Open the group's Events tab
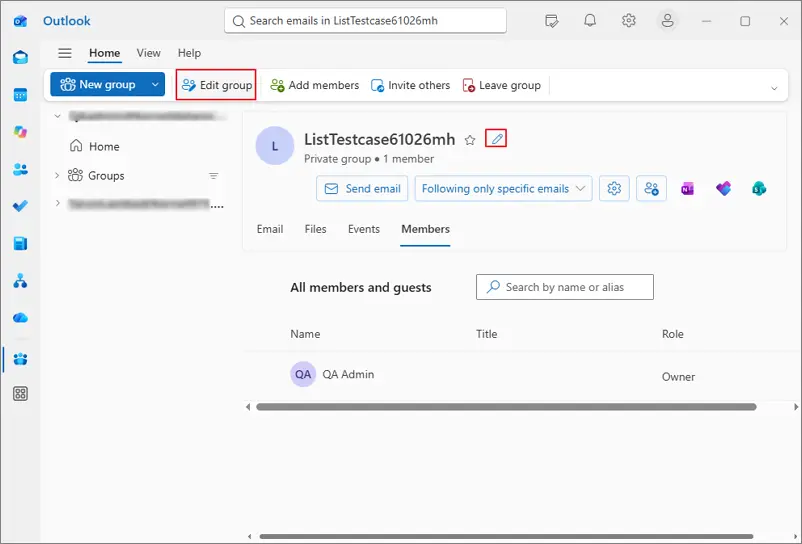The width and height of the screenshot is (802, 544). (x=364, y=229)
